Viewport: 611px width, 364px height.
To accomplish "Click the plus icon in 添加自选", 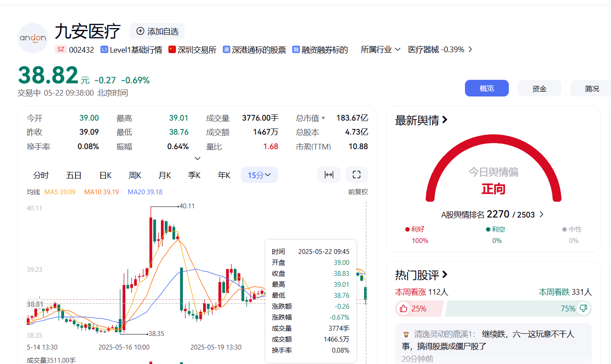I will coord(140,31).
